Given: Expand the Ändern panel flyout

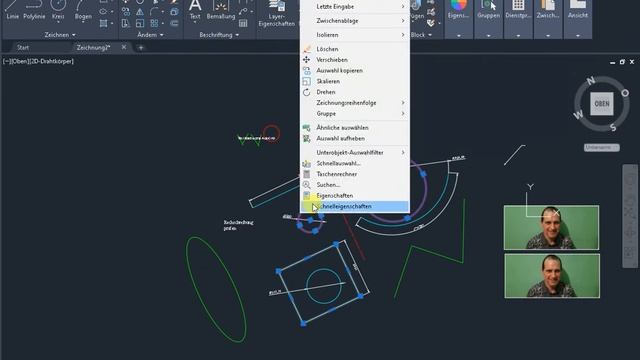Looking at the screenshot, I should 150,35.
